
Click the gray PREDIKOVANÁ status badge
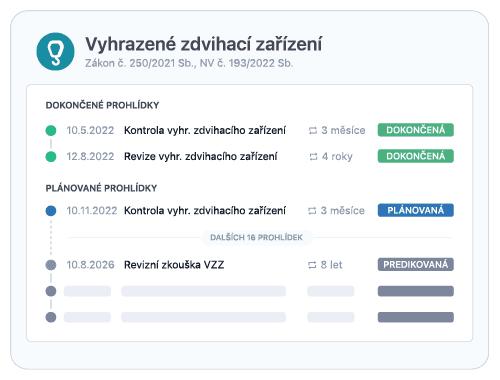[x=416, y=264]
